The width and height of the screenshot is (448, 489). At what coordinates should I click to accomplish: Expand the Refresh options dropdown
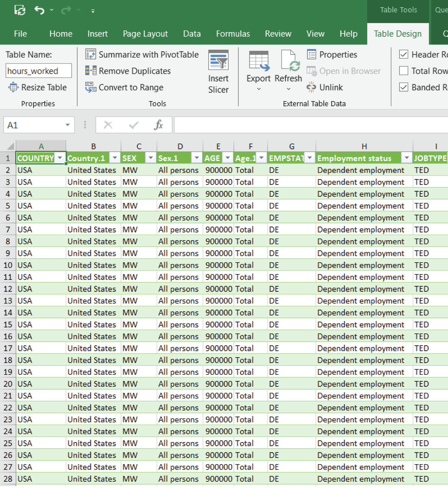click(288, 89)
